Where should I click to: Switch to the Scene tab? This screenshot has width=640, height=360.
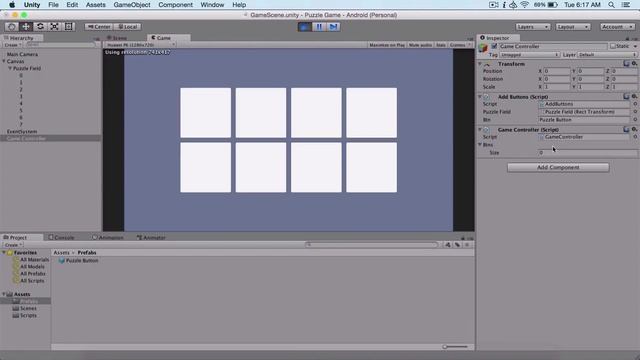point(117,38)
